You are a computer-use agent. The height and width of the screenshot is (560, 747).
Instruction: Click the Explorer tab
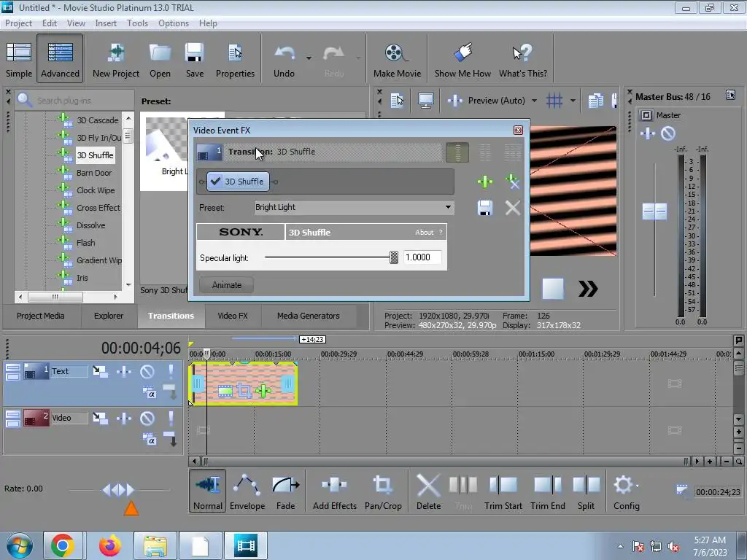click(109, 316)
